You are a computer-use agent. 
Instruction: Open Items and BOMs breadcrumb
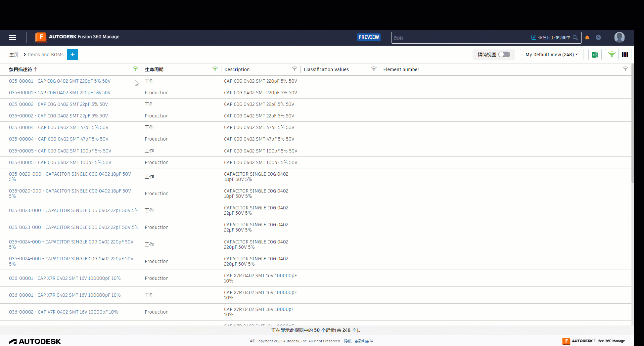tap(45, 55)
